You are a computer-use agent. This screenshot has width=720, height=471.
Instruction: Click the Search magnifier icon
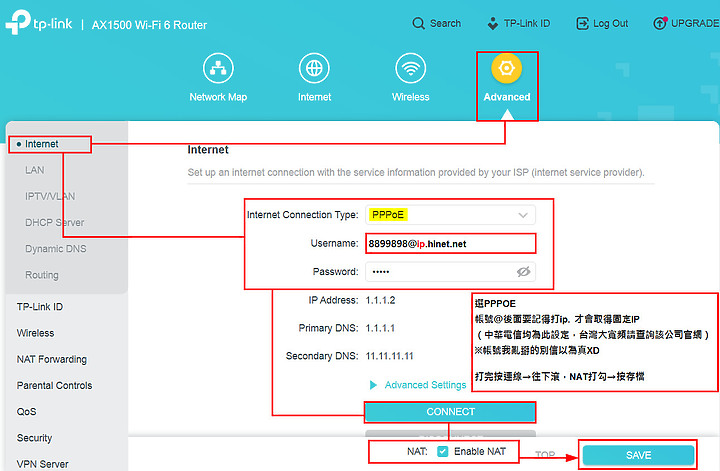[x=418, y=23]
